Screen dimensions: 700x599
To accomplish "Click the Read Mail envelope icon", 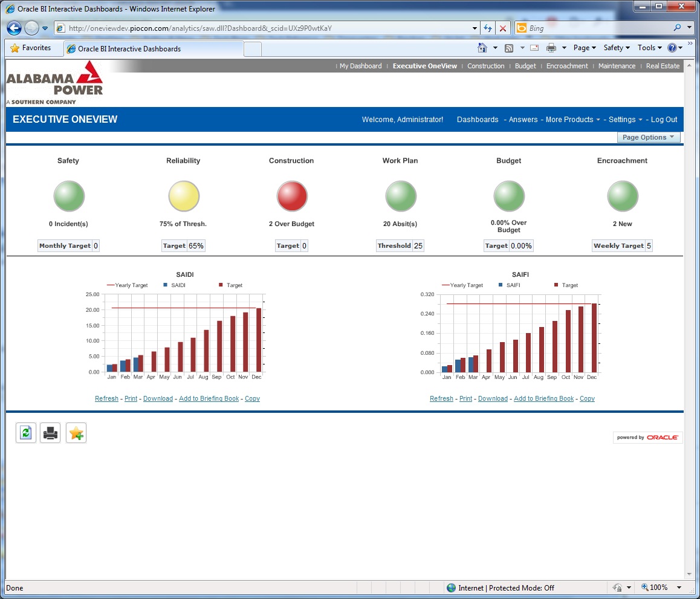I will [534, 48].
